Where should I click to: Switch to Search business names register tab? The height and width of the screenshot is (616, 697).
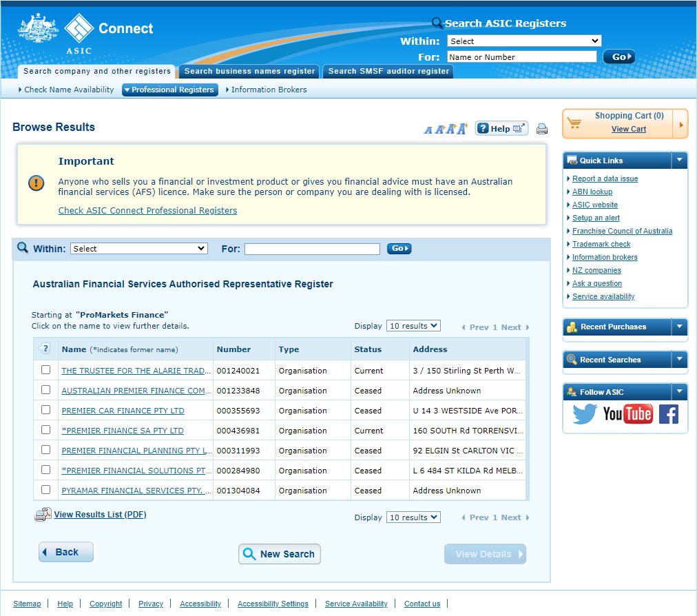click(x=249, y=71)
